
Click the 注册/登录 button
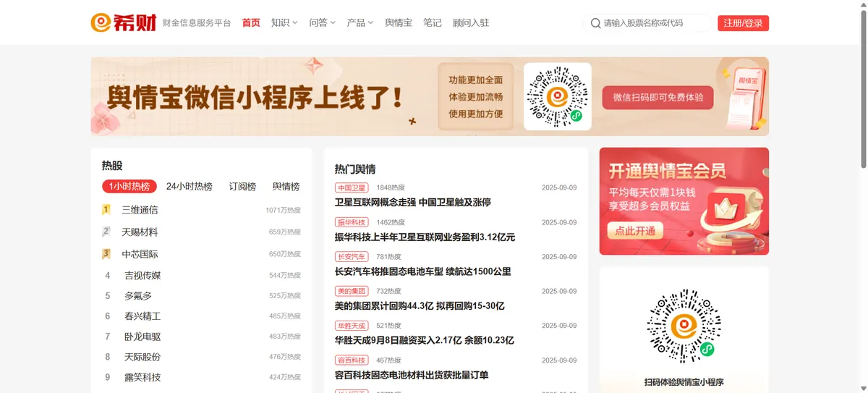pos(743,23)
